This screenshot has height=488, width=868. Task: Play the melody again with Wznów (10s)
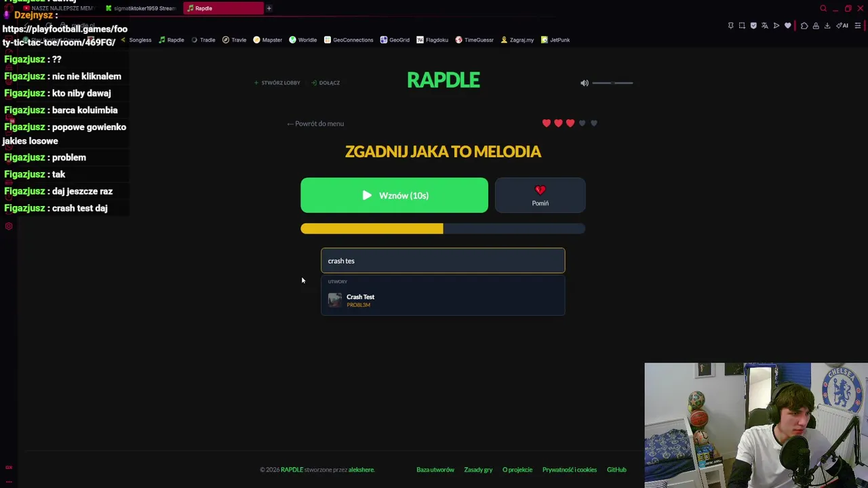point(394,195)
